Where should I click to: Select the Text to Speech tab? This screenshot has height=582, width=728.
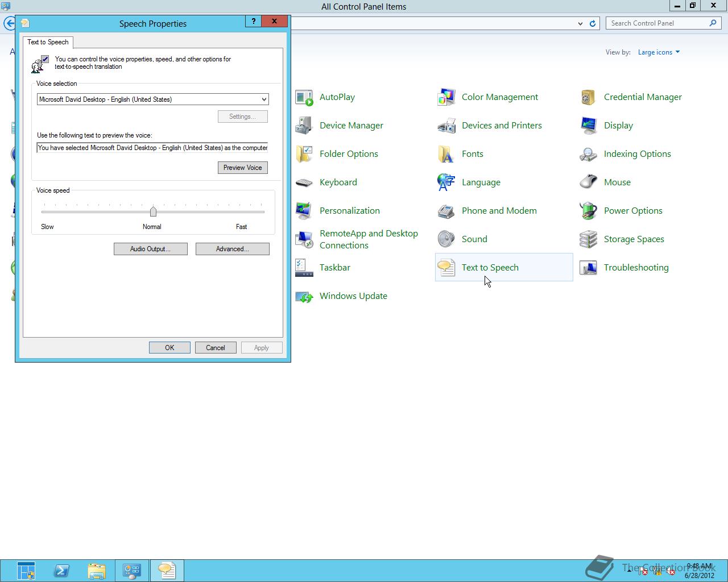[48, 42]
